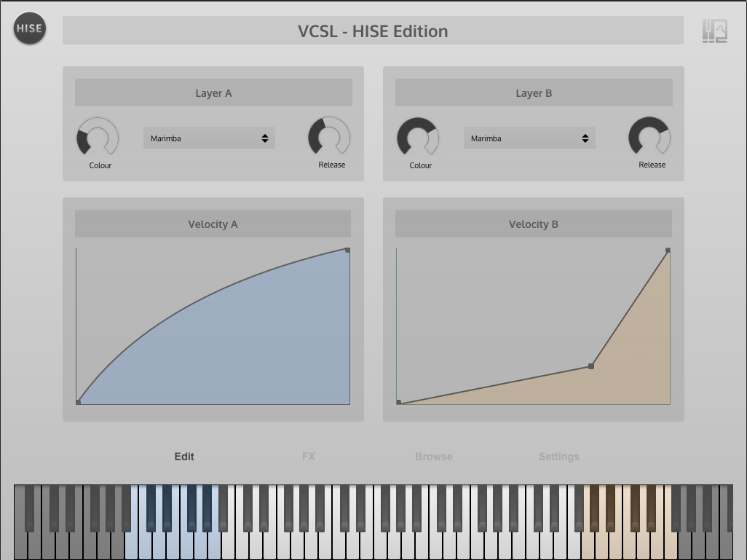Adjust the Layer B Release knob

coord(649,136)
